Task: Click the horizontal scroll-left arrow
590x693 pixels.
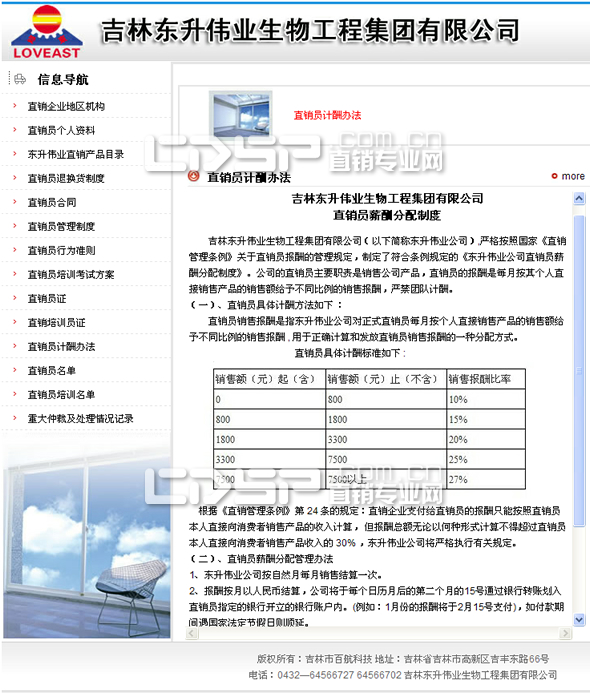Action: (192, 633)
